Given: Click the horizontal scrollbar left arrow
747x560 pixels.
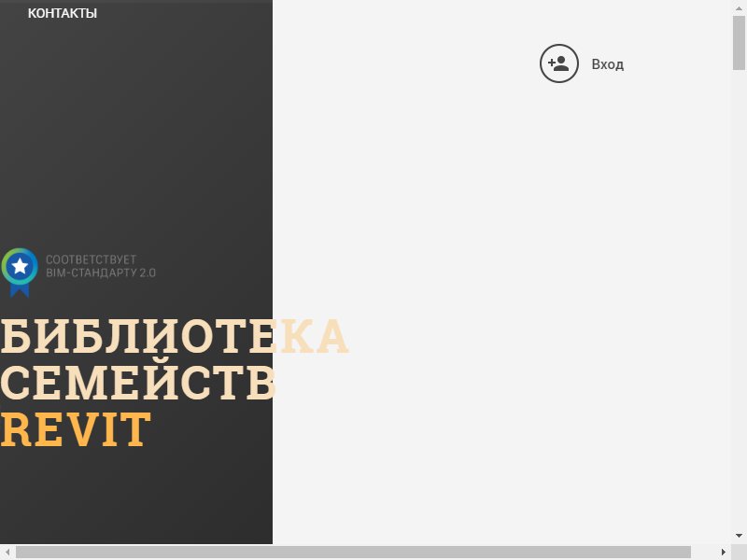Looking at the screenshot, I should click(x=7, y=552).
